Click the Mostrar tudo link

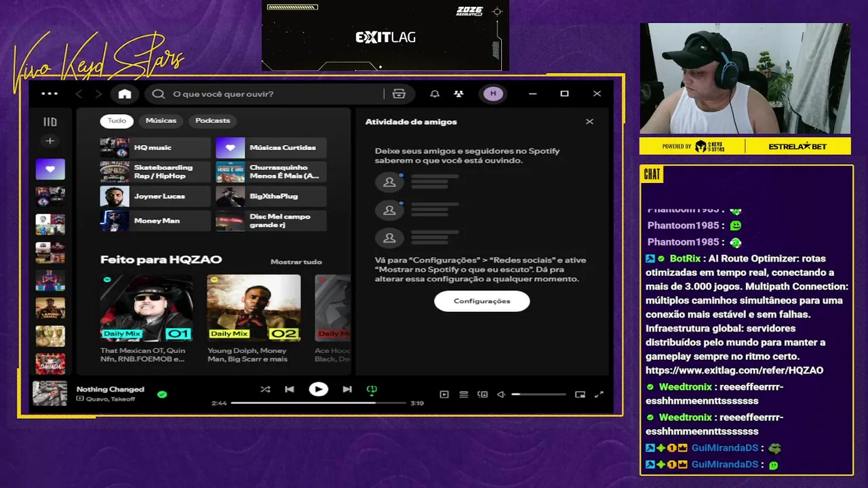tap(296, 262)
